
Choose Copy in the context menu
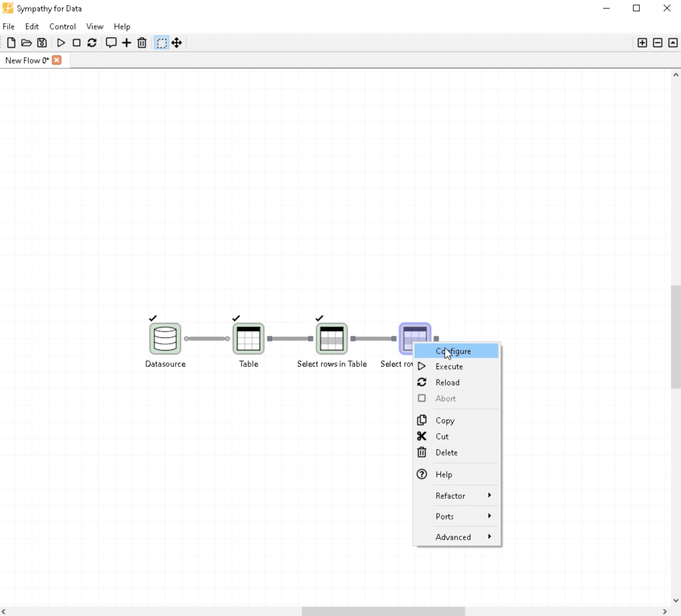coord(456,420)
